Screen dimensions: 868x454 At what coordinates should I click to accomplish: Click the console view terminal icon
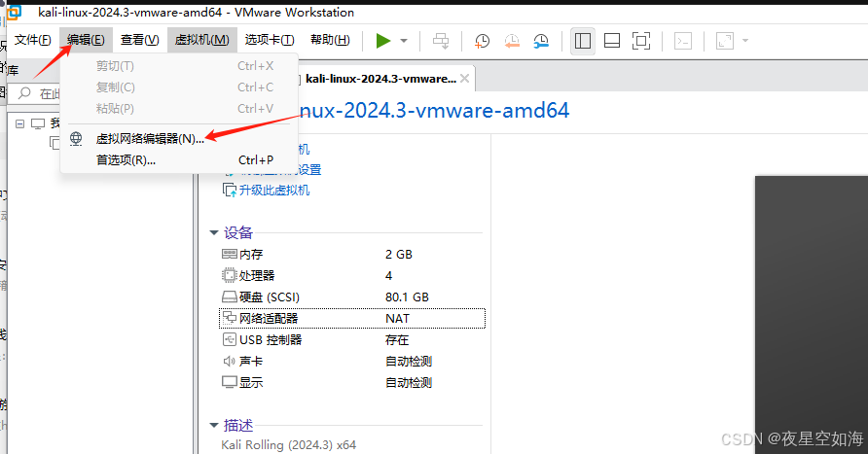(x=683, y=41)
